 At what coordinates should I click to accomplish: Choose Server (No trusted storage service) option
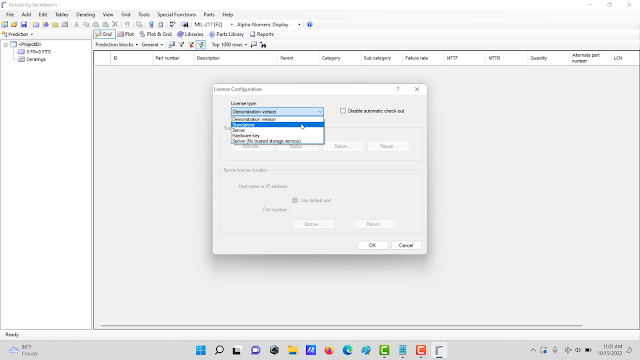[x=278, y=141]
